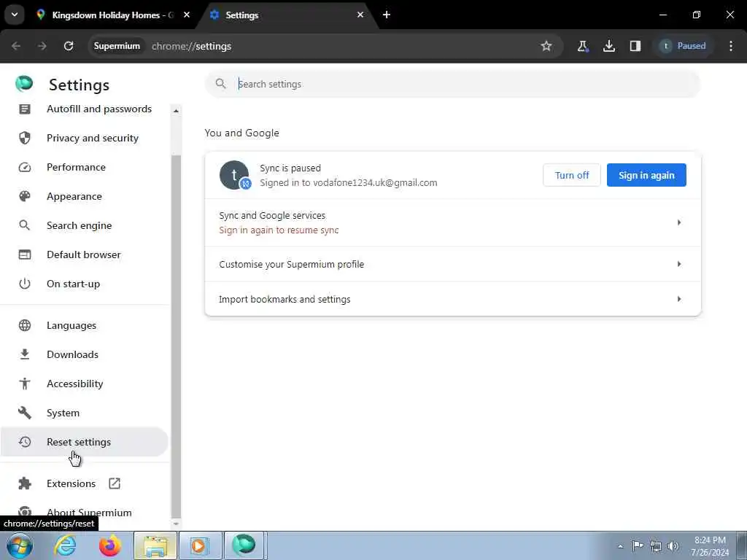Click the Extensions puzzle icon
The image size is (747, 560).
tap(25, 483)
